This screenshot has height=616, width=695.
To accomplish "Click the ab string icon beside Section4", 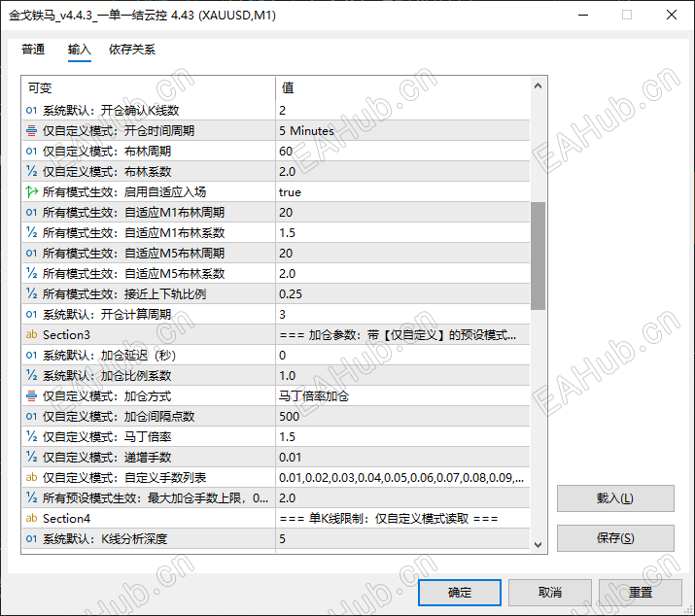I will (31, 518).
